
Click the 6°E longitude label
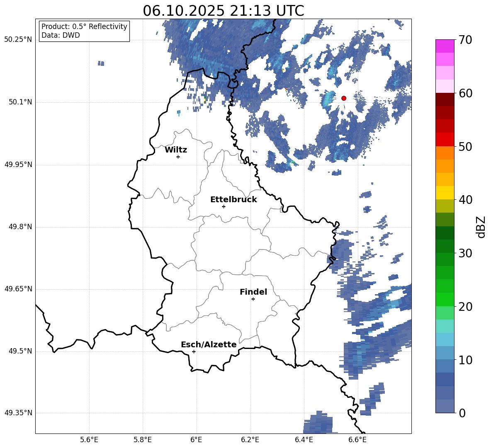coord(196,440)
